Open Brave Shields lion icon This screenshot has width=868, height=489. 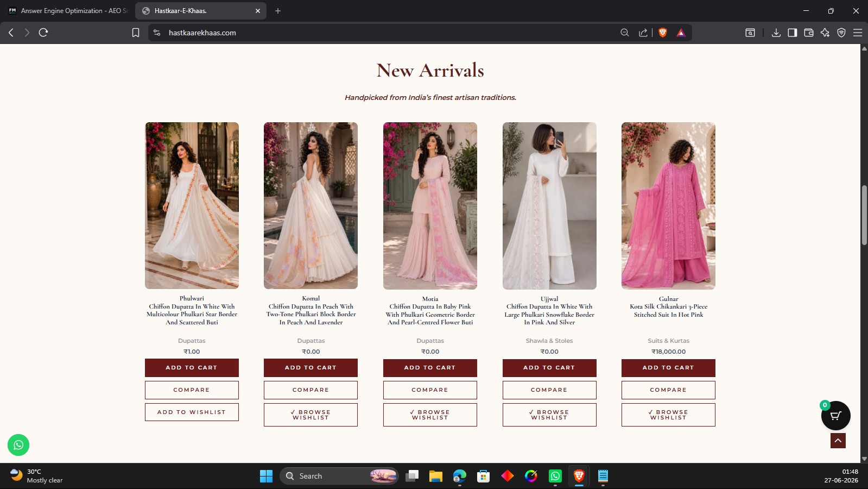(662, 33)
